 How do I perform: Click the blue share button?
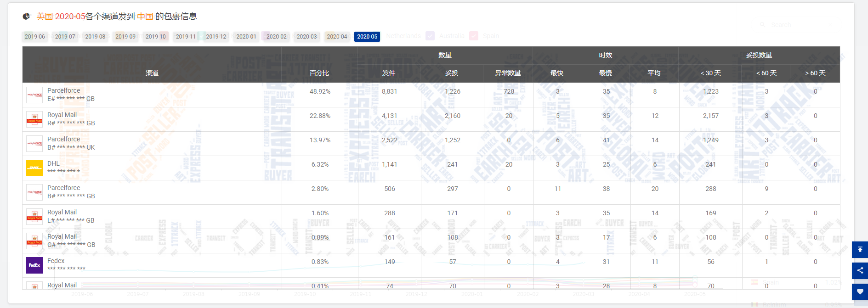click(860, 270)
